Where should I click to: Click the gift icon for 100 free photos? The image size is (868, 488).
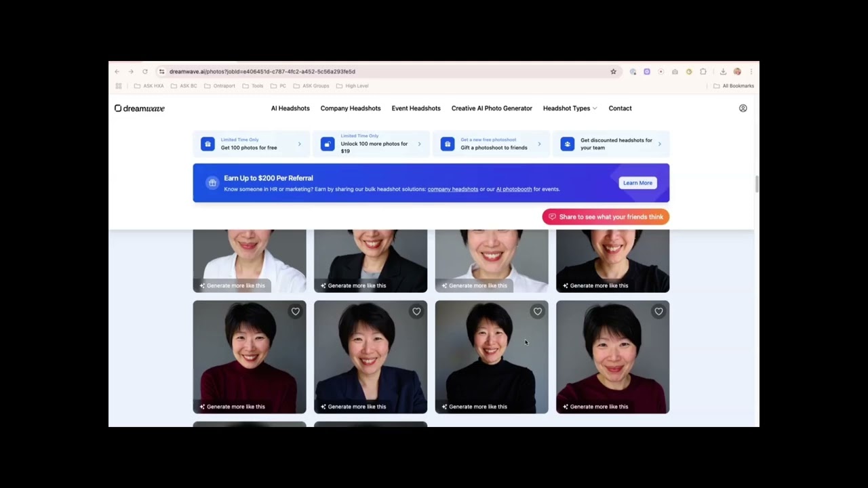click(x=208, y=144)
